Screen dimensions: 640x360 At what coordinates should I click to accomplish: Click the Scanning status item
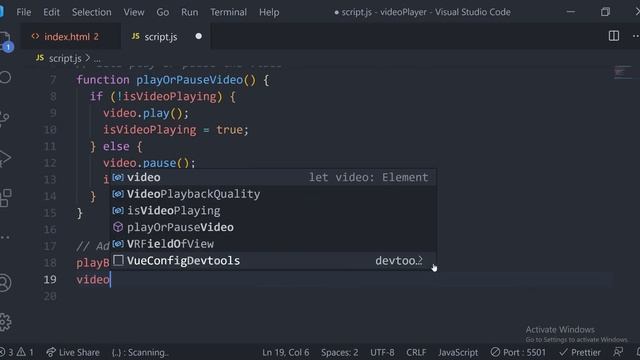(140, 352)
